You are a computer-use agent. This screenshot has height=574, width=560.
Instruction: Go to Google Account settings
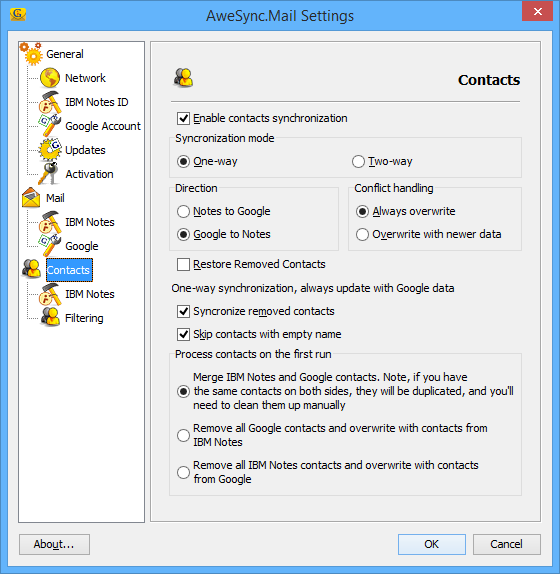[x=102, y=126]
